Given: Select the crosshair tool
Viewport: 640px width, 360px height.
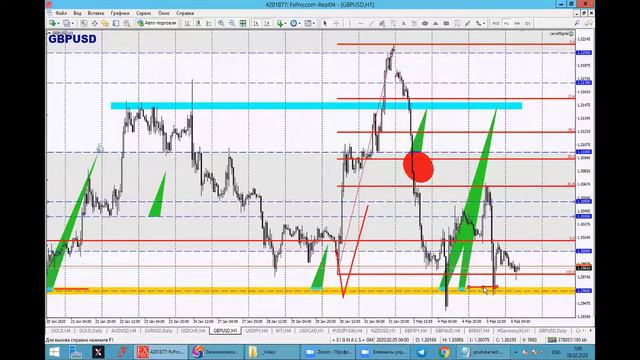Looking at the screenshot, I should [x=336, y=23].
